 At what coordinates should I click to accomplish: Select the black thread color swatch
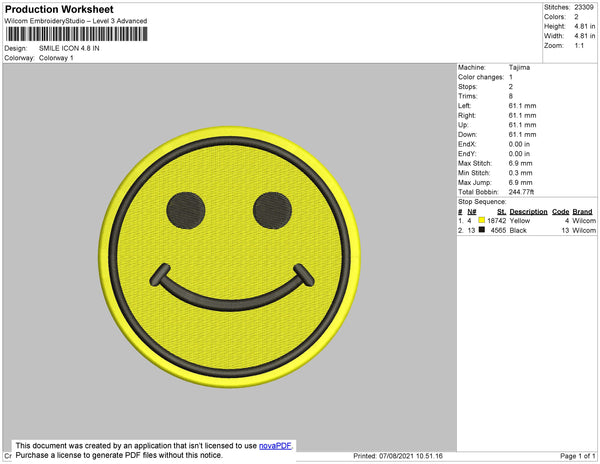click(482, 230)
